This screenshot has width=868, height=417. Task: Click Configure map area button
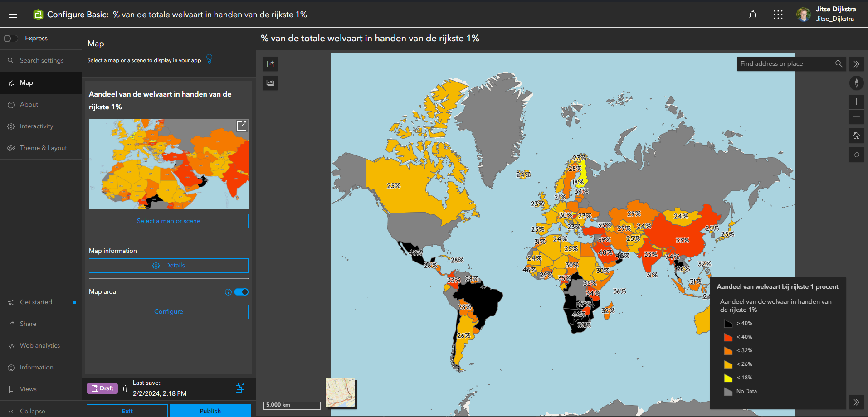169,312
